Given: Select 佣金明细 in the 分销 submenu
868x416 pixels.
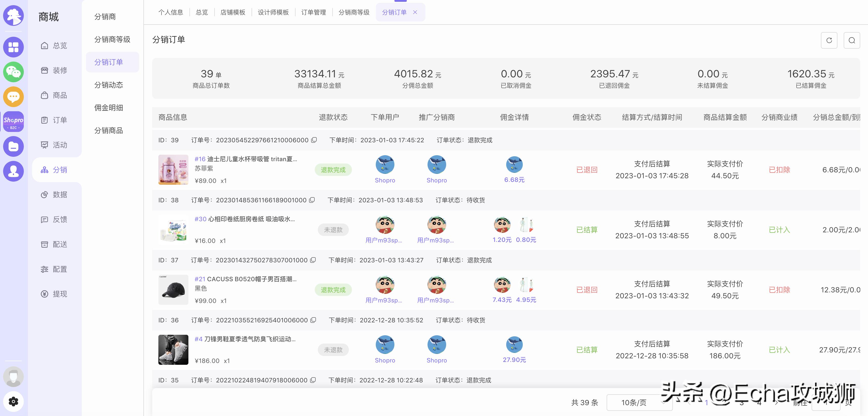Looking at the screenshot, I should pos(108,108).
